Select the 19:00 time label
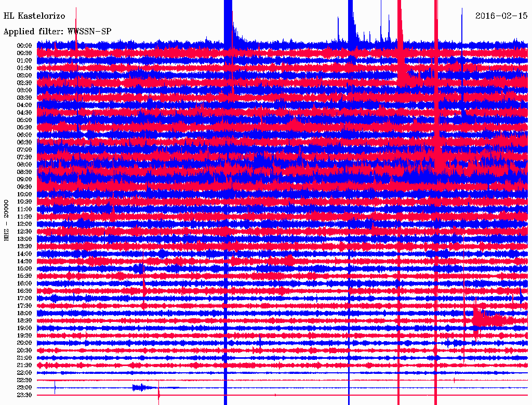The image size is (532, 405). point(24,328)
